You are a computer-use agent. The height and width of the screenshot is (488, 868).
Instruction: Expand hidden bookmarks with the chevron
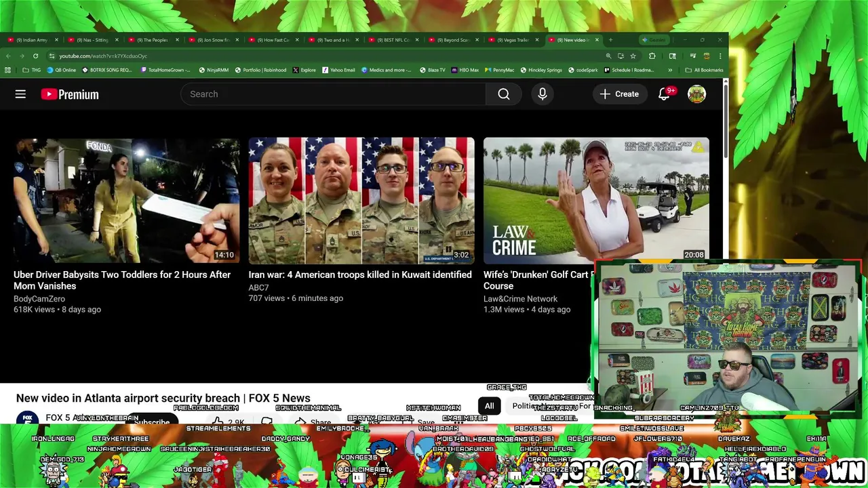[670, 70]
